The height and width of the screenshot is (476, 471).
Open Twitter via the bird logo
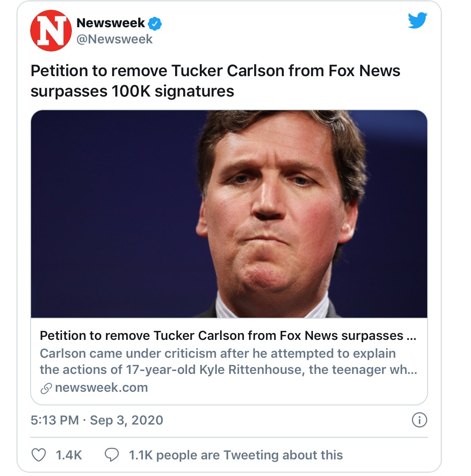pos(417,20)
